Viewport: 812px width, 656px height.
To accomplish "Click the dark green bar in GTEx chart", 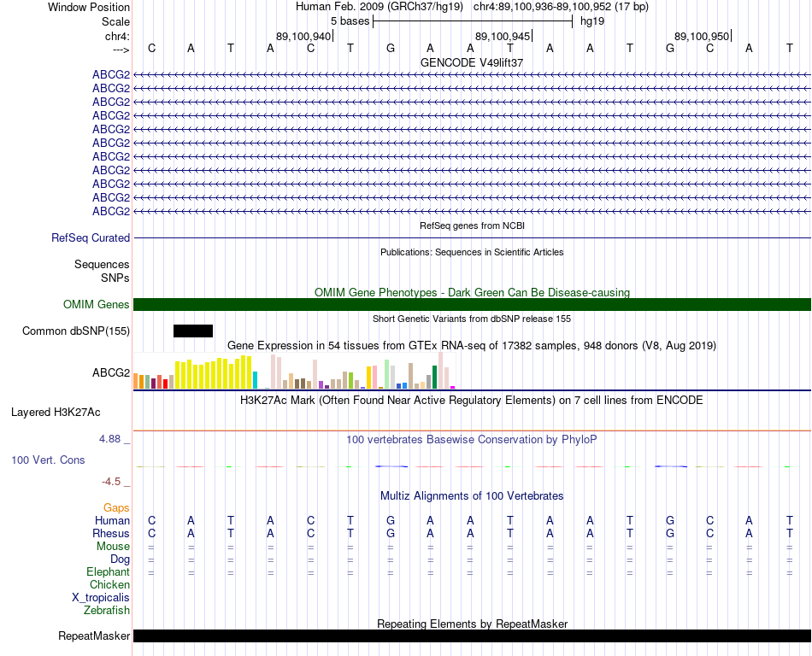I will click(434, 378).
